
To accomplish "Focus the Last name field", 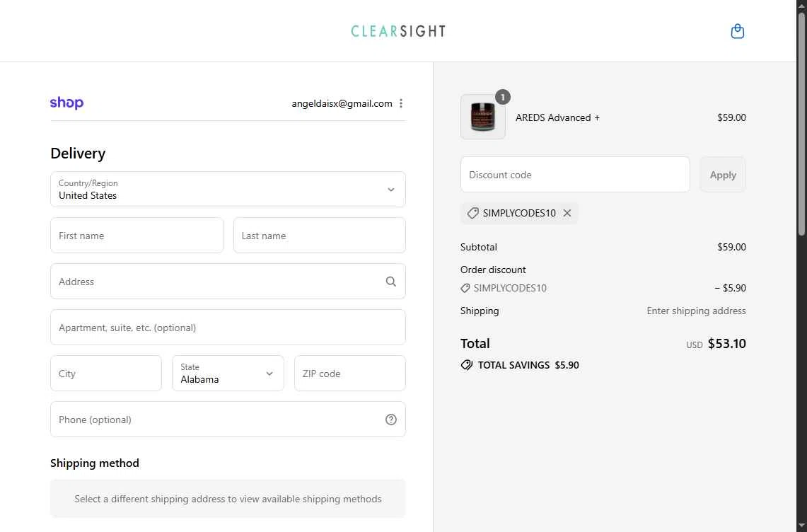I will (319, 236).
